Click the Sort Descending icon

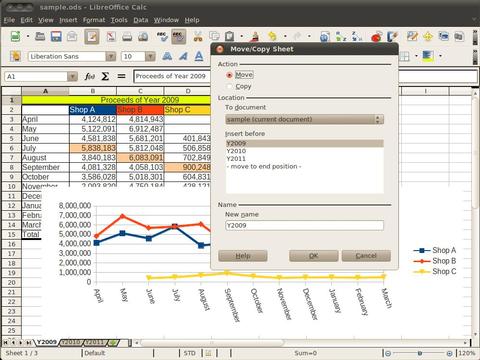point(356,36)
